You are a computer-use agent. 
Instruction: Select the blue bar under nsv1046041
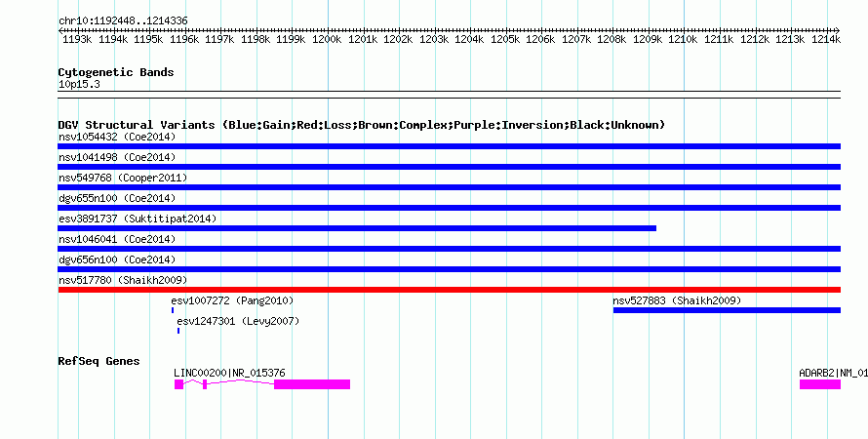(449, 249)
